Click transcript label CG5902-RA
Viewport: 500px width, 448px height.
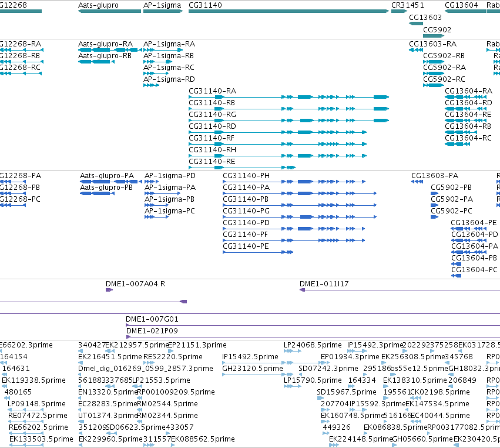click(445, 68)
